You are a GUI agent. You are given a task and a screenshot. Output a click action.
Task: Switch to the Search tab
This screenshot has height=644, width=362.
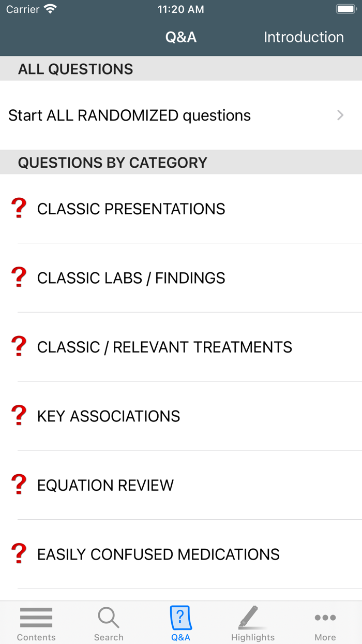109,623
